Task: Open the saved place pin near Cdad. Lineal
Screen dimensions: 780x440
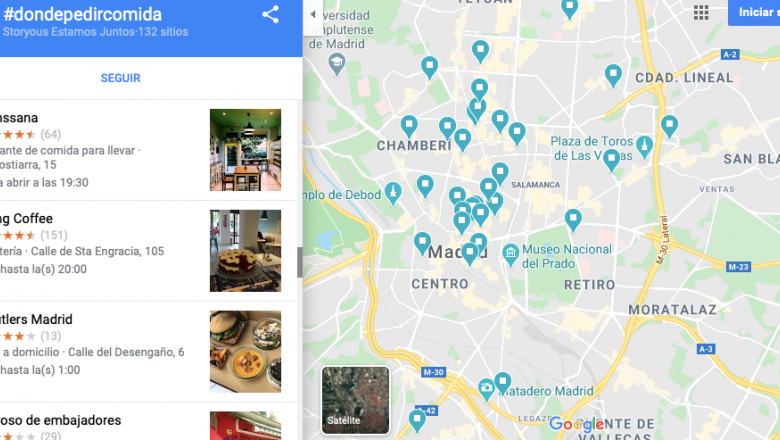Action: point(613,77)
